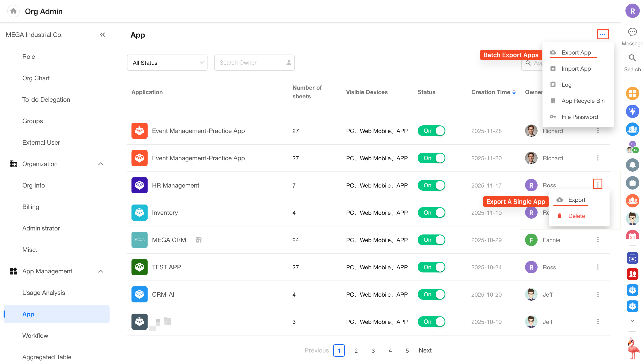Turn off the Inventory app status toggle

[x=431, y=213]
